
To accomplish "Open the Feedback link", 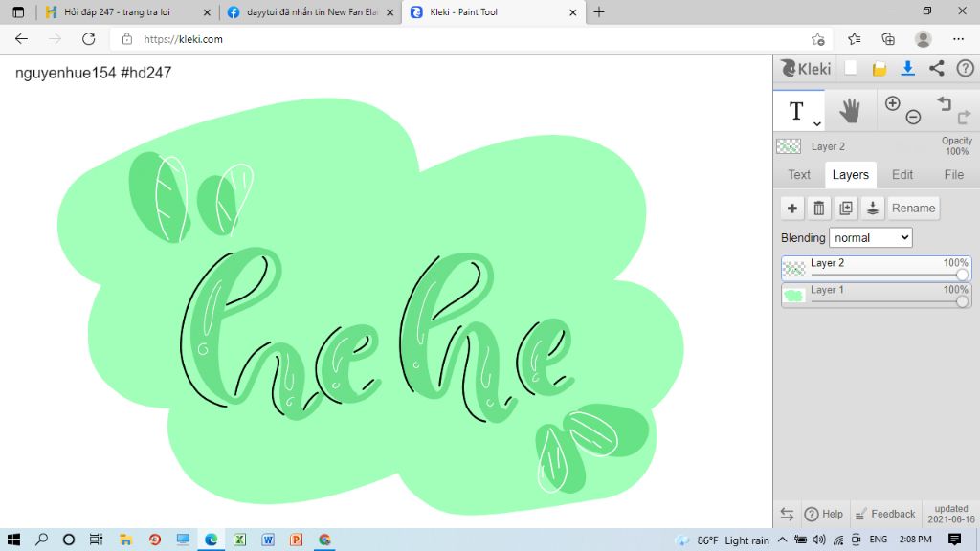I will pyautogui.click(x=885, y=514).
